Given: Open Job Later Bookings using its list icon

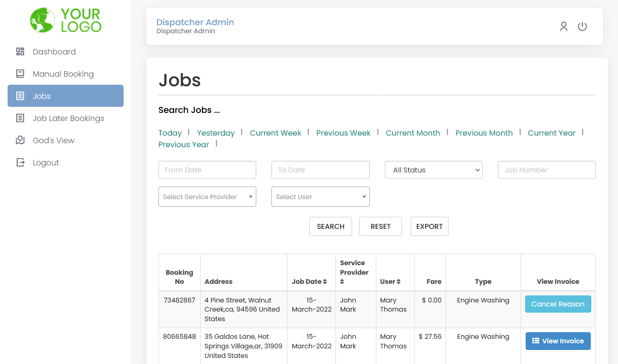Looking at the screenshot, I should point(20,118).
